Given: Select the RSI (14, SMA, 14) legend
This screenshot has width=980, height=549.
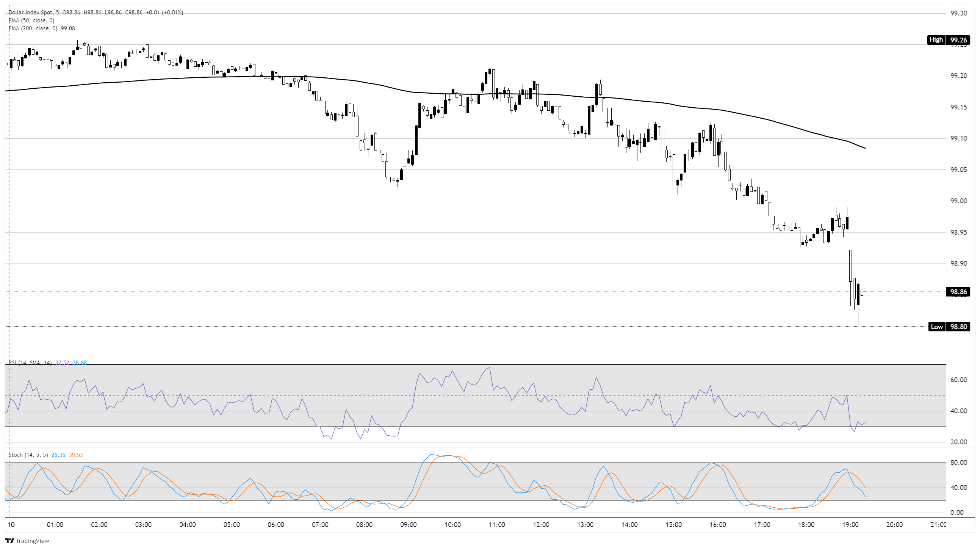Looking at the screenshot, I should pyautogui.click(x=30, y=363).
